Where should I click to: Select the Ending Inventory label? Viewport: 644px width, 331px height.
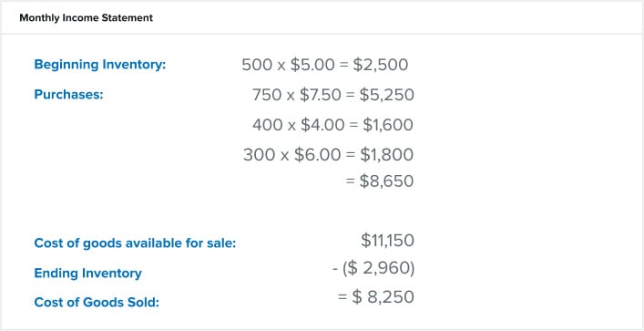tap(87, 274)
